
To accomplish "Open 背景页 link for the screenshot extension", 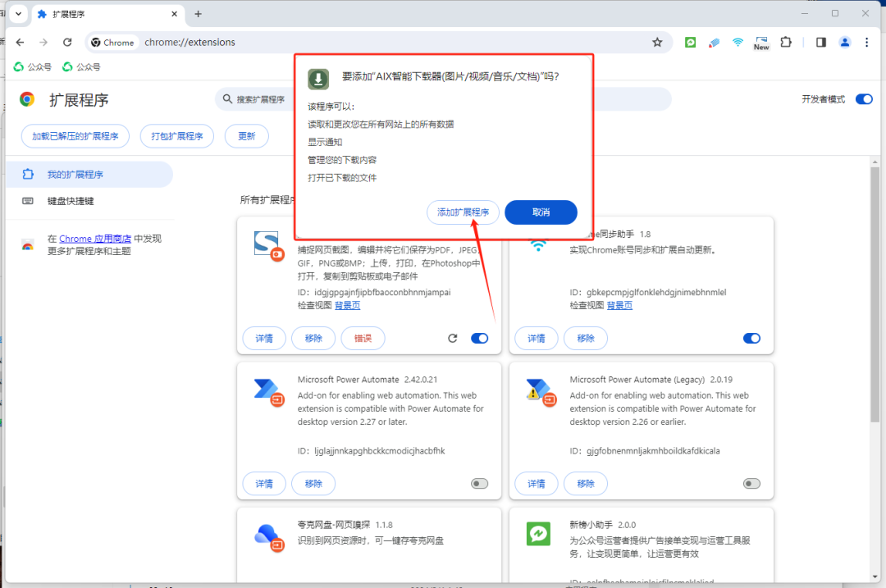I will click(x=348, y=306).
